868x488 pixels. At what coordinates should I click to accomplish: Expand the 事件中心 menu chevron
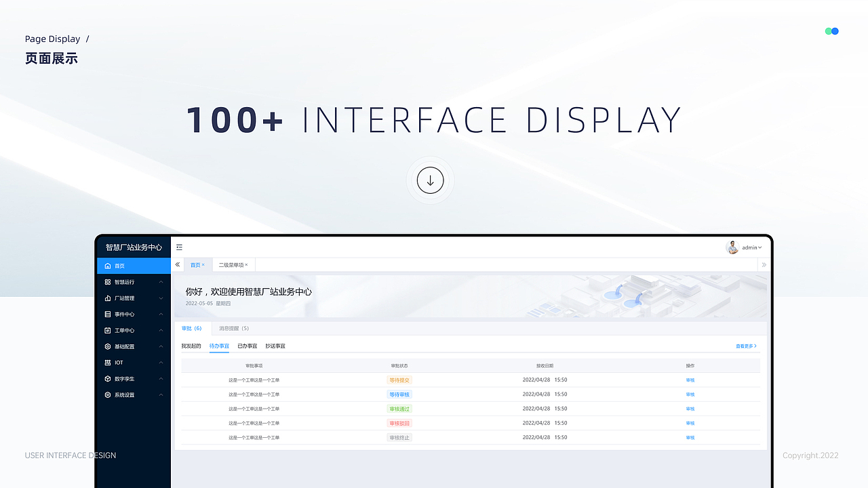tap(161, 314)
